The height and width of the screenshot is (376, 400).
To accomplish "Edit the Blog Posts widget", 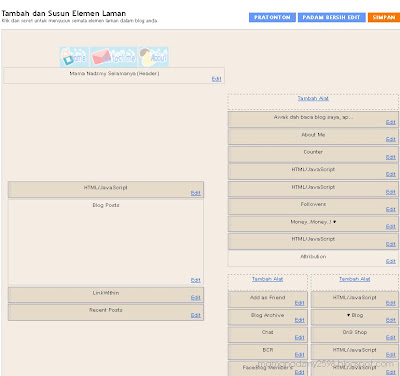I will [x=196, y=280].
